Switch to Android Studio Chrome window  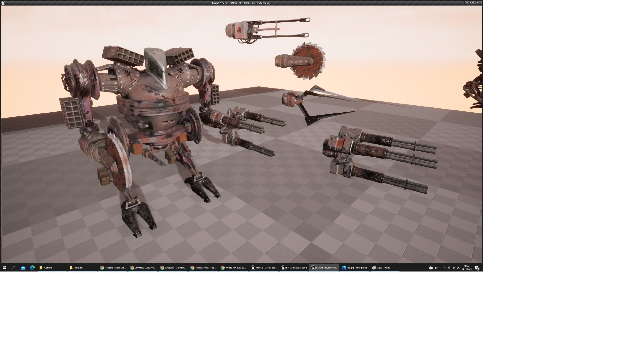pos(113,268)
